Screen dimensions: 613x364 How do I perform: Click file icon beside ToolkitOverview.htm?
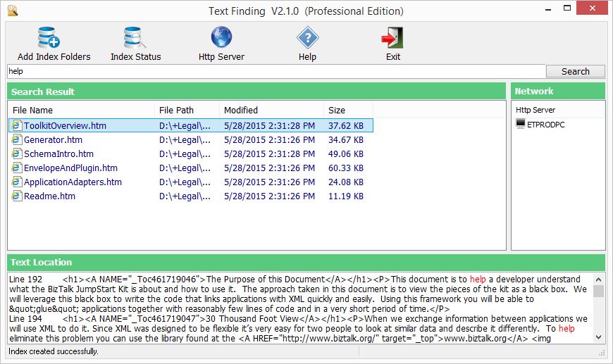[16, 125]
